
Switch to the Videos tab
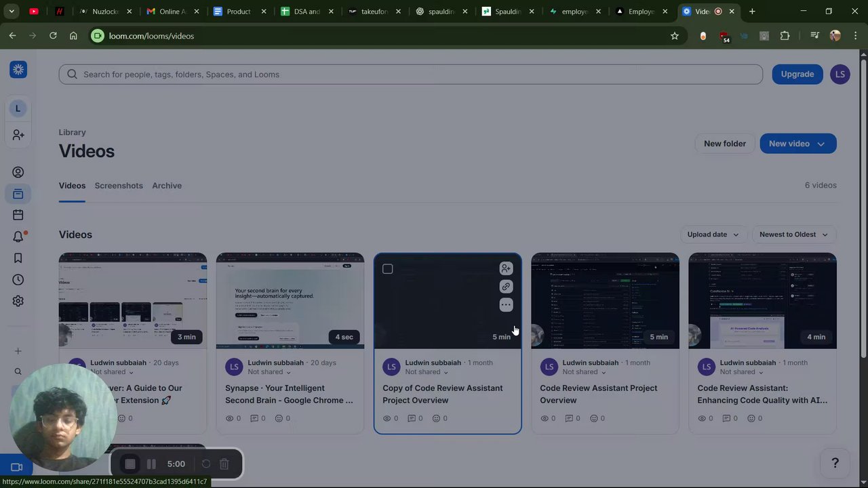point(72,186)
